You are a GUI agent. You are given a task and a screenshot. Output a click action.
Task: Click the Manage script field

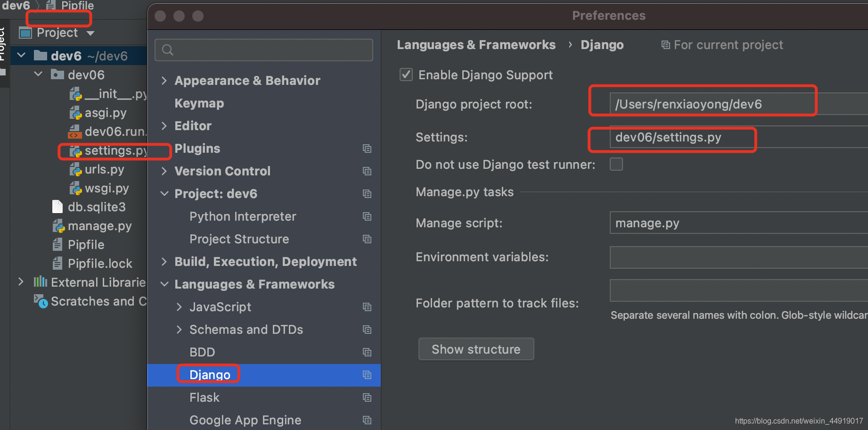pyautogui.click(x=738, y=223)
